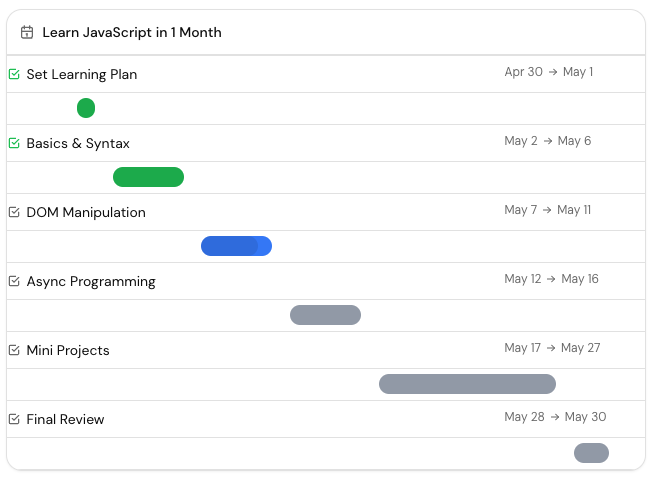Open the Mini Projects task label

click(x=68, y=350)
